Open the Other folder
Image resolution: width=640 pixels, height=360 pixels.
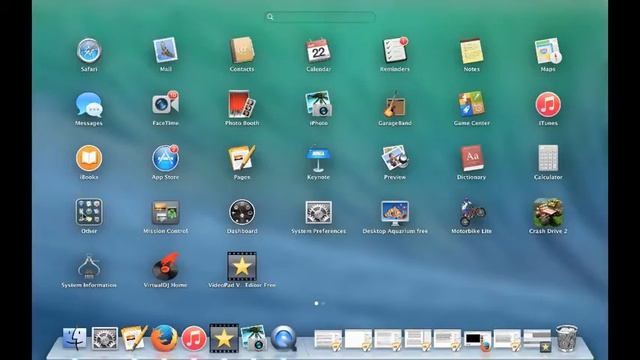(x=89, y=212)
